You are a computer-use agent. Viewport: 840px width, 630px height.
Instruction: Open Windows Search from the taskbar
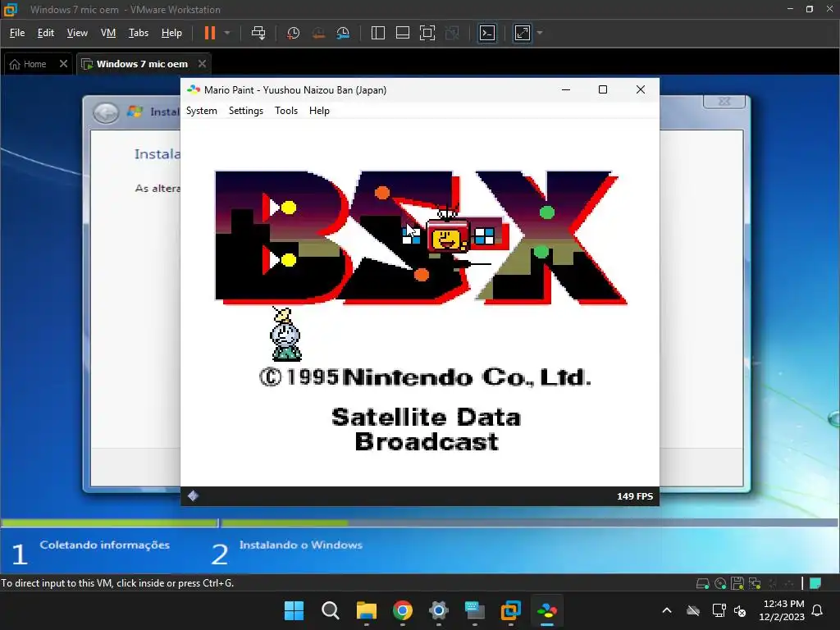331,610
